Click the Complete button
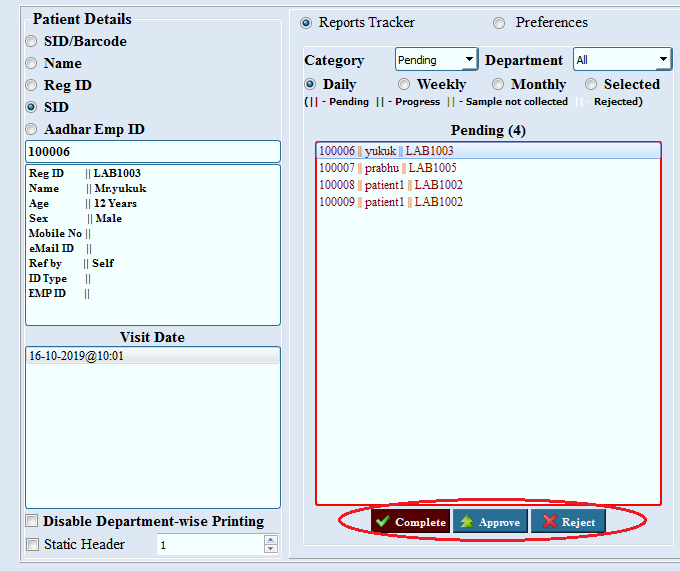680x571 pixels. pyautogui.click(x=410, y=521)
